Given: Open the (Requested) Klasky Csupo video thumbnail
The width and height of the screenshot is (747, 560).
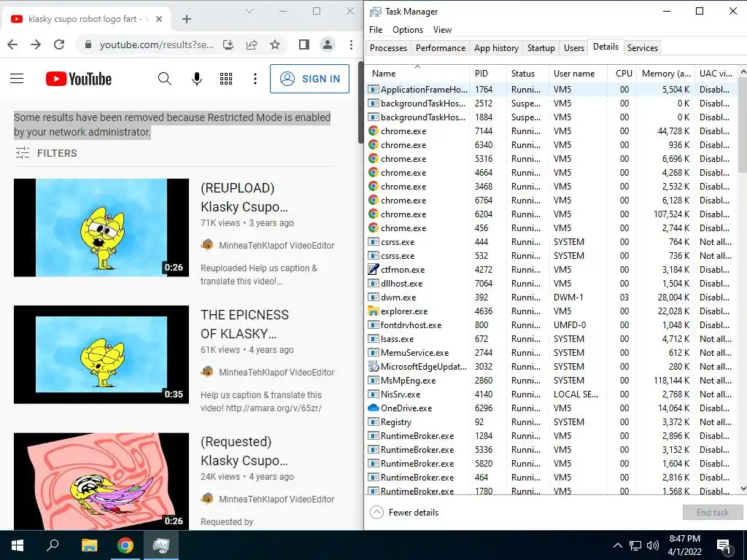Looking at the screenshot, I should [x=101, y=481].
